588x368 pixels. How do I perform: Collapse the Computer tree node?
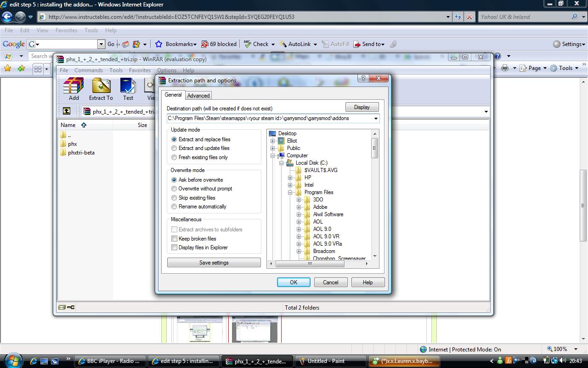(272, 155)
